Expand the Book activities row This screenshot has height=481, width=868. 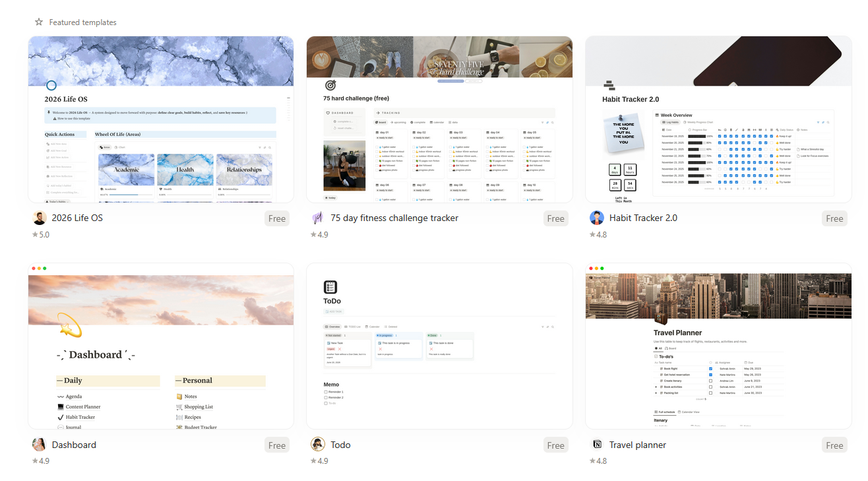tap(656, 387)
